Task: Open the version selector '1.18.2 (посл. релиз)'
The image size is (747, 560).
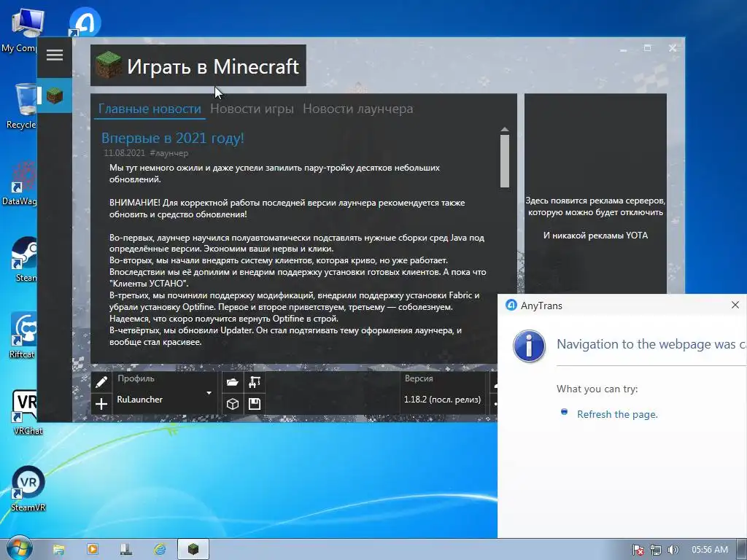Action: [x=442, y=400]
